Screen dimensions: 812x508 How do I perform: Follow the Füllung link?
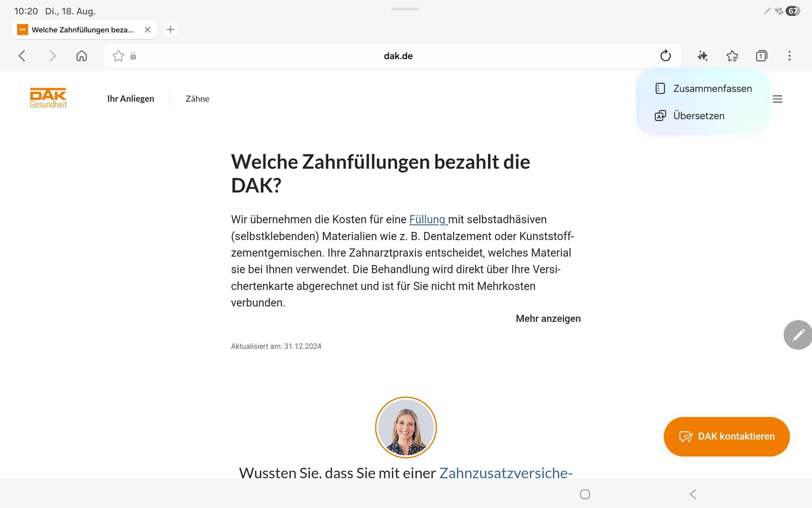point(428,220)
